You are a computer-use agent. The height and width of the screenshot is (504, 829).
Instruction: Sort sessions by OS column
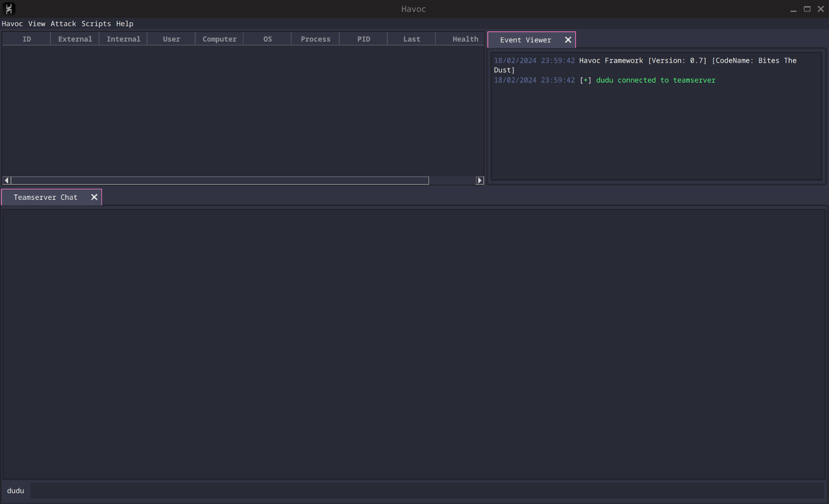tap(268, 39)
